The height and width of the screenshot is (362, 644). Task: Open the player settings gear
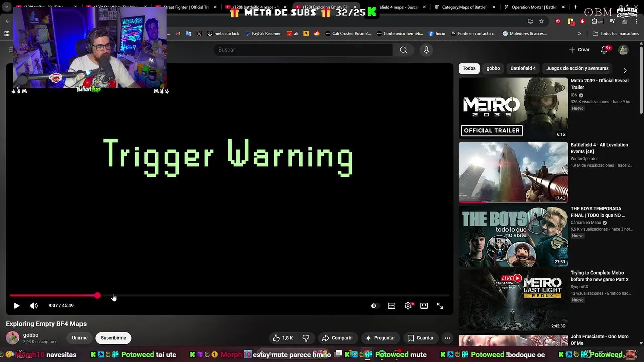coord(408,306)
